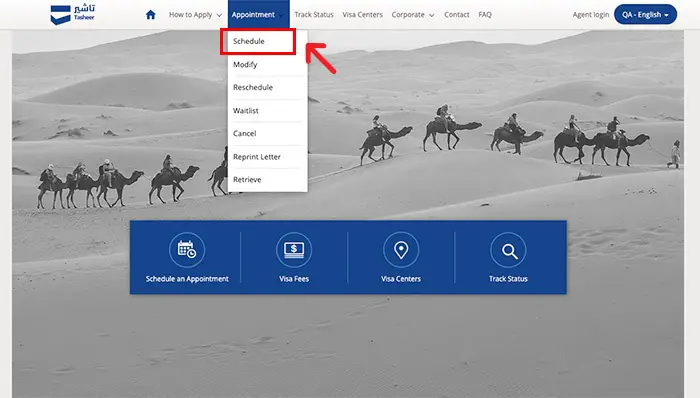Screen dimensions: 700x398
Task: Open the Track Status nav link
Action: pos(314,15)
